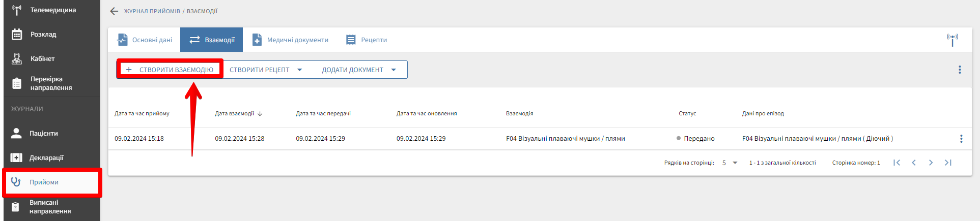Screen dimensions: 980x221
Task: Open row actions menu for the F04 interaction
Action: click(961, 139)
